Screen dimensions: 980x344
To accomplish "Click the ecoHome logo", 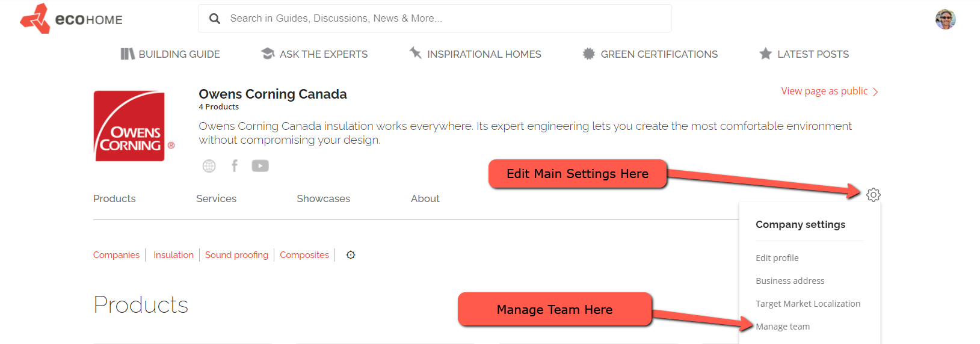I will (x=71, y=19).
